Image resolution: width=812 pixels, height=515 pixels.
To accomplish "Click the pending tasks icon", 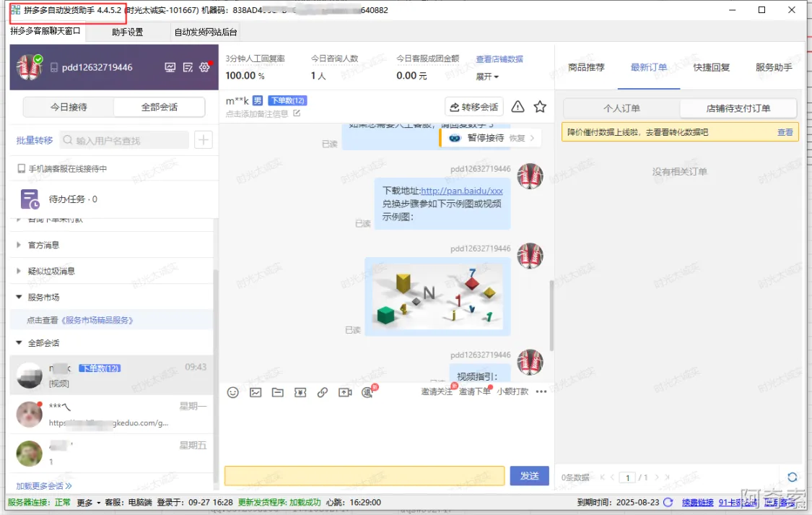I will (30, 199).
